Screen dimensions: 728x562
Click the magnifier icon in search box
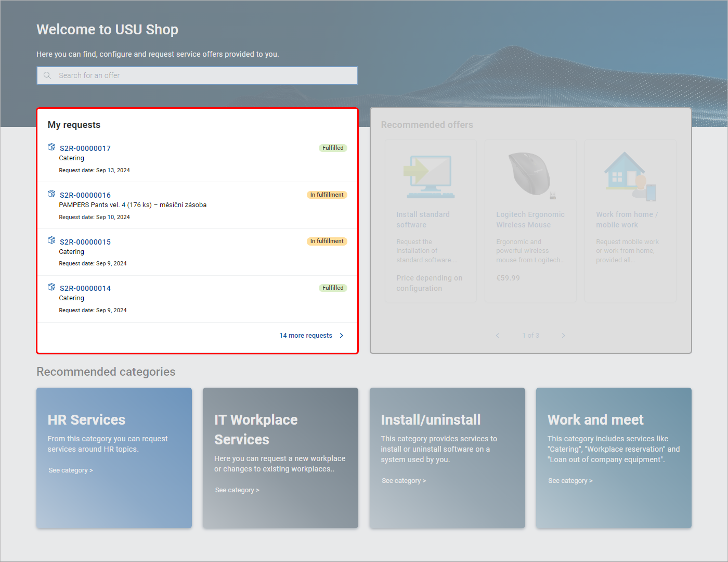(47, 75)
